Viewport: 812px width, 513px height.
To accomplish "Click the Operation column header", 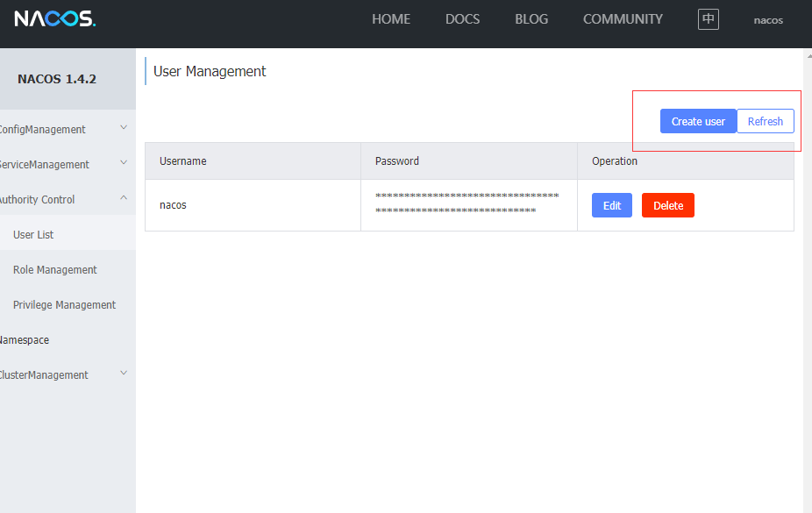I will 686,161.
